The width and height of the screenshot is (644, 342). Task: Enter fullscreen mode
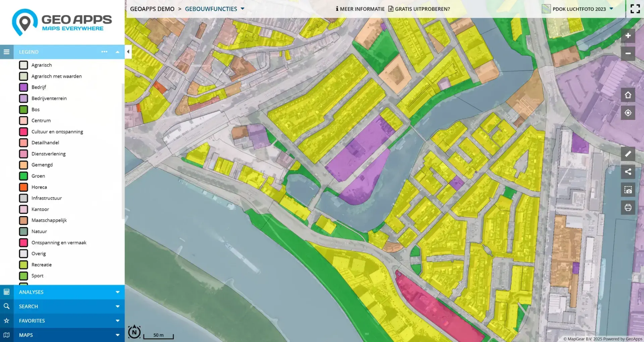pyautogui.click(x=635, y=9)
